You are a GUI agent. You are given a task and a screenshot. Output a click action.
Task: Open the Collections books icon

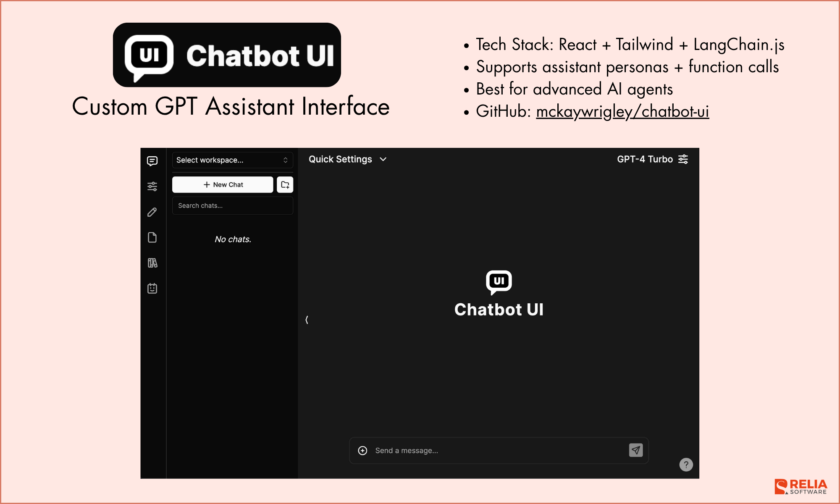[152, 263]
